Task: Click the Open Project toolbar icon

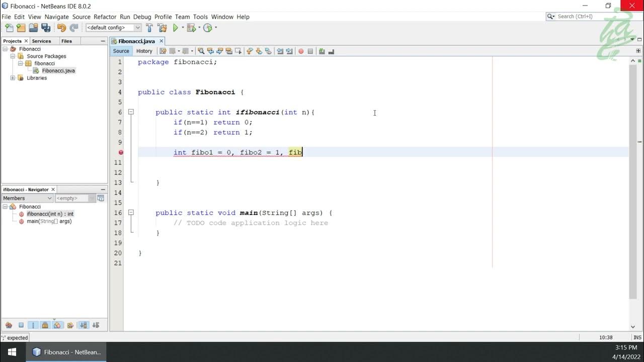Action: tap(33, 28)
